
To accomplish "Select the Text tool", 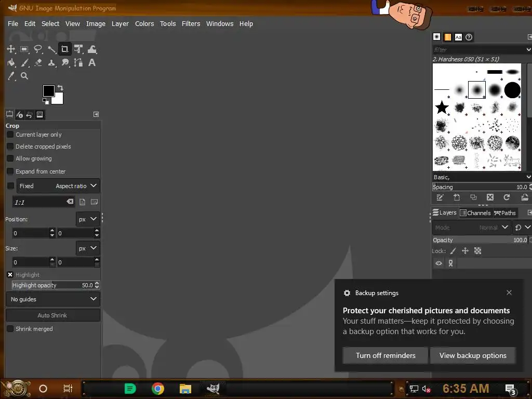I will click(92, 63).
